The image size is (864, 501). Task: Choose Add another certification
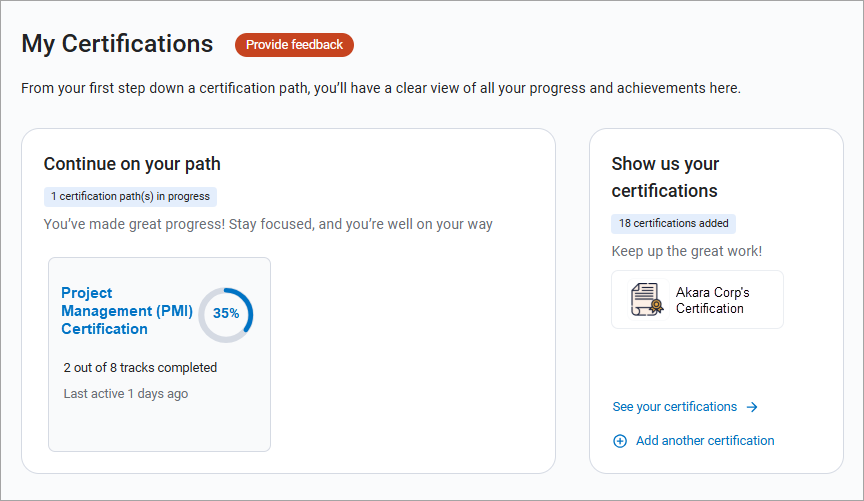[x=705, y=441]
